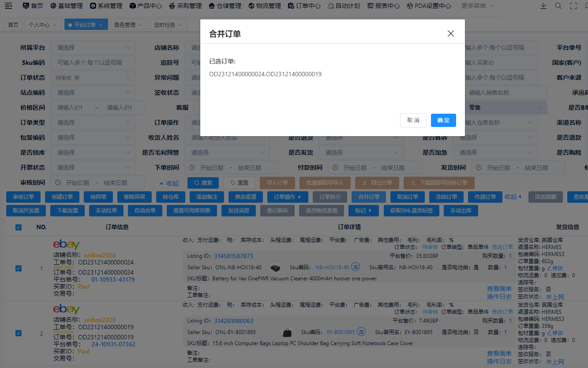588x368 pixels.
Task: Click the download icon in the top bar
Action: click(x=543, y=6)
